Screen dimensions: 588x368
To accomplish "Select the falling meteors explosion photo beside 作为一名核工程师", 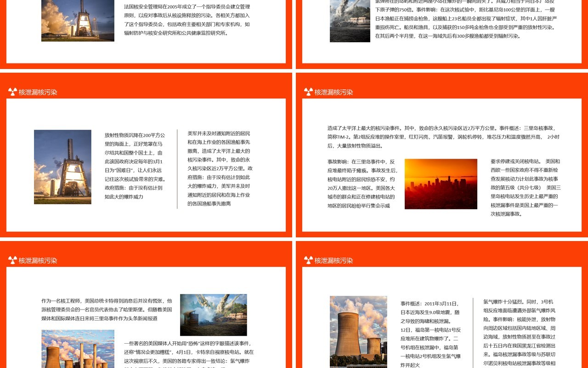I will pyautogui.click(x=214, y=315).
